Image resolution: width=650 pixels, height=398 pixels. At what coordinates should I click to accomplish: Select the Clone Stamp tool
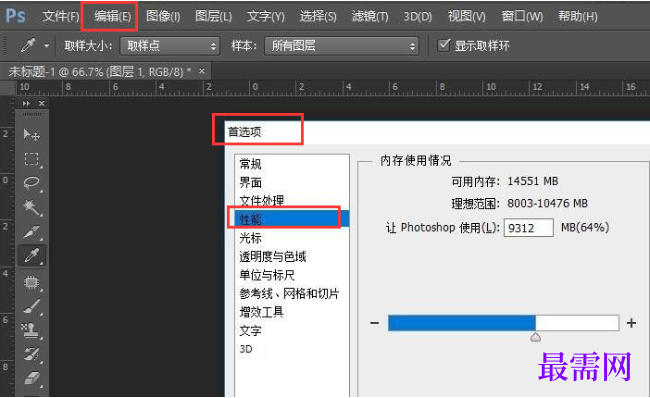point(32,330)
